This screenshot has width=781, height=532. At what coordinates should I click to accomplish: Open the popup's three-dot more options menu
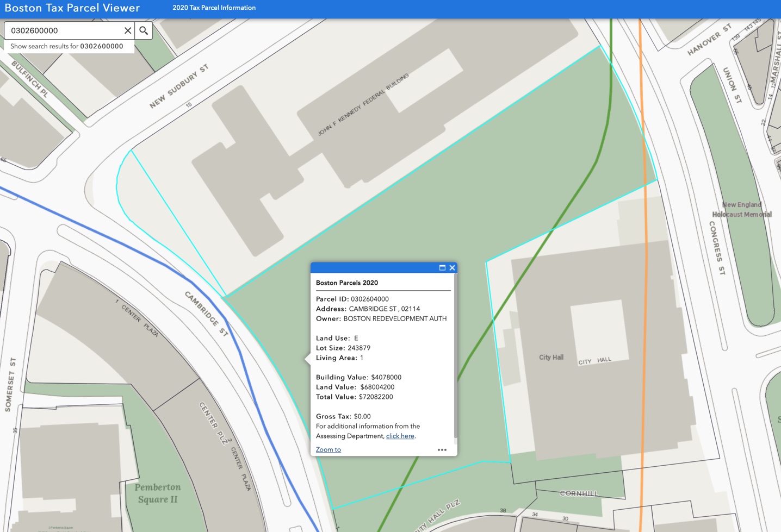coord(442,450)
